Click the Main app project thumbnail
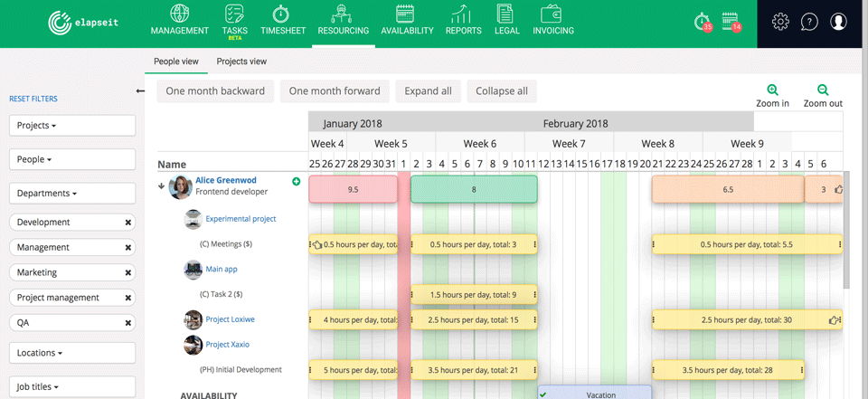 193,270
